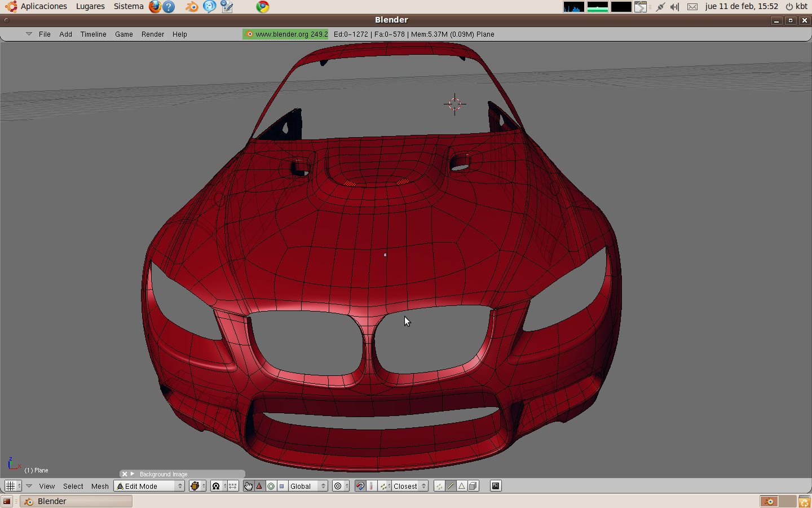The height and width of the screenshot is (508, 812).
Task: Launch Google Chrome from the panel
Action: (263, 7)
